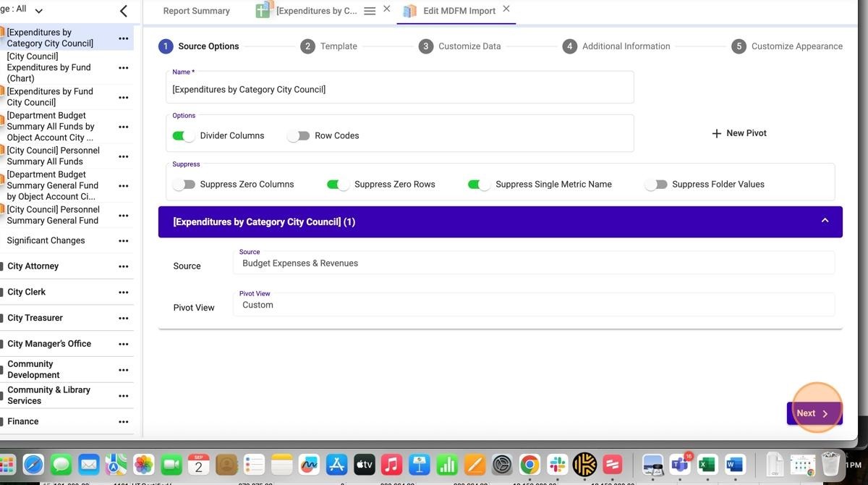Open options menu for City Manager's Office
This screenshot has width=868, height=485.
click(x=124, y=345)
